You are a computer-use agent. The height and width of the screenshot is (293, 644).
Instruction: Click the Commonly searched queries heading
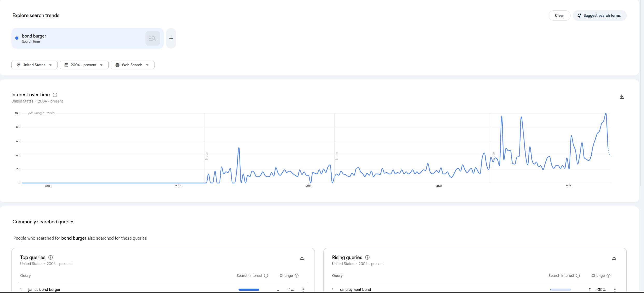pyautogui.click(x=43, y=222)
